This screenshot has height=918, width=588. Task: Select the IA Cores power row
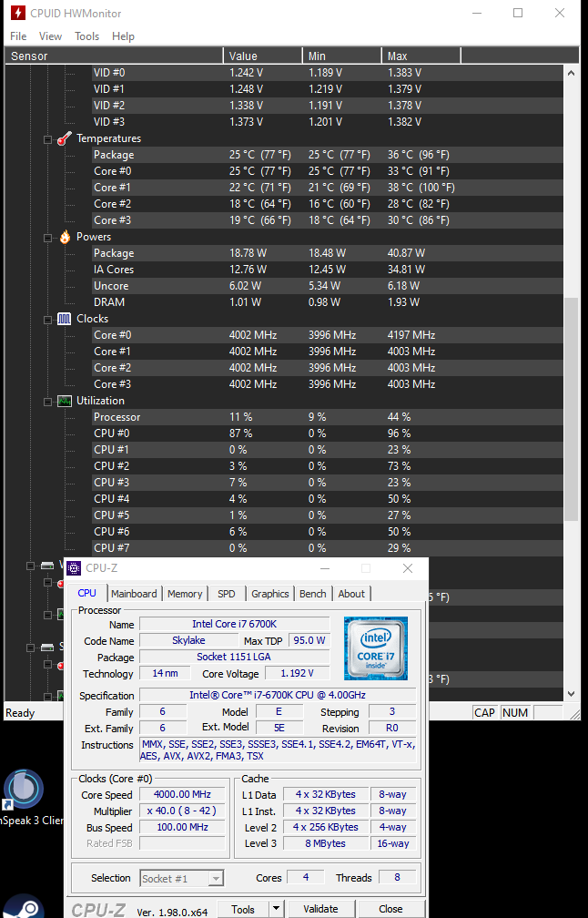coord(328,270)
